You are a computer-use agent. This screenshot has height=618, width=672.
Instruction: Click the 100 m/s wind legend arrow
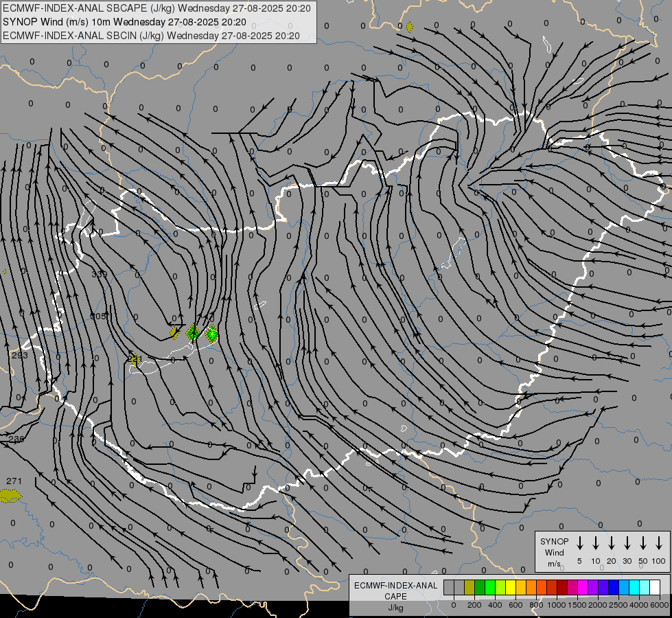point(659,543)
